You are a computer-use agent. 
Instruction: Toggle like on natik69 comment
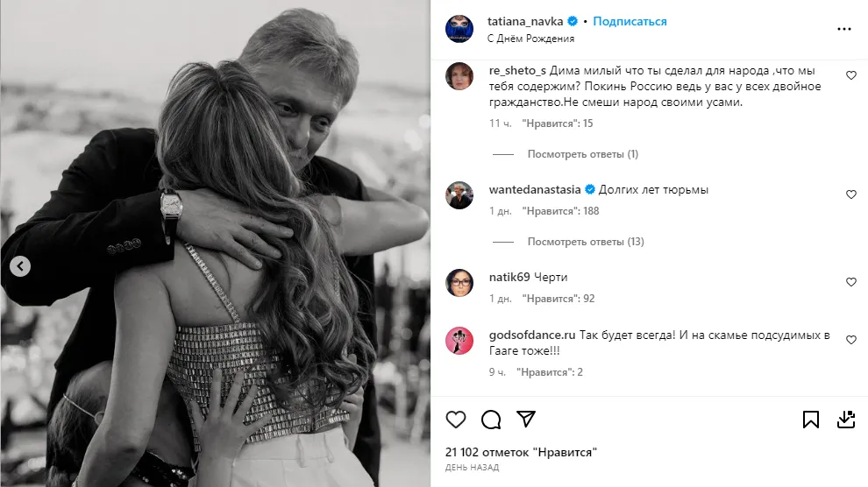850,282
